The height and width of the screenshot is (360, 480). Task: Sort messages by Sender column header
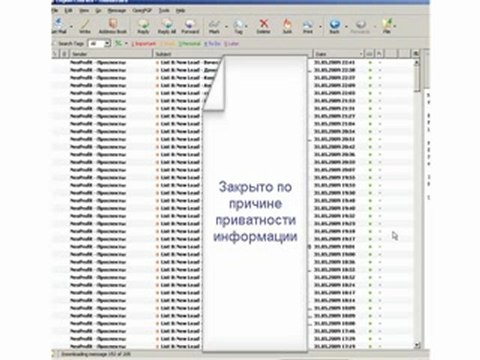coord(111,54)
